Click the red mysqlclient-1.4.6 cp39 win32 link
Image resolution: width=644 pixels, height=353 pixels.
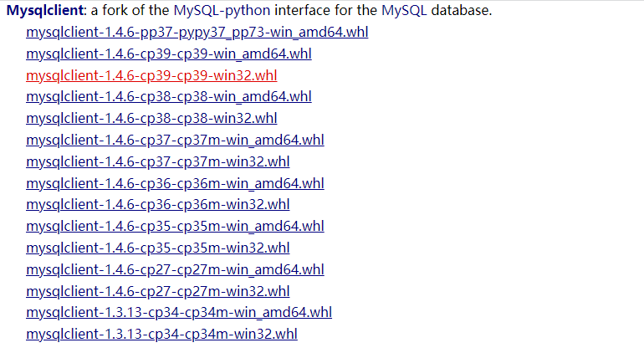click(151, 76)
